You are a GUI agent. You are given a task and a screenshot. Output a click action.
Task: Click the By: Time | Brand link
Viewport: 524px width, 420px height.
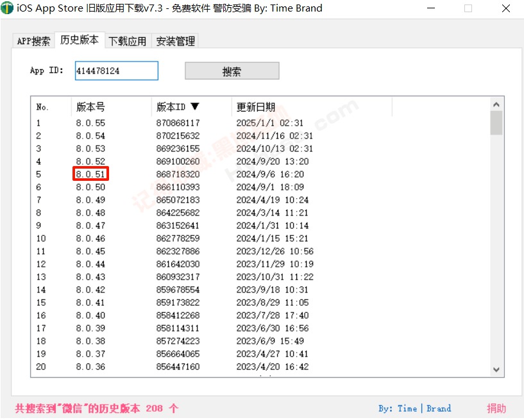414,408
